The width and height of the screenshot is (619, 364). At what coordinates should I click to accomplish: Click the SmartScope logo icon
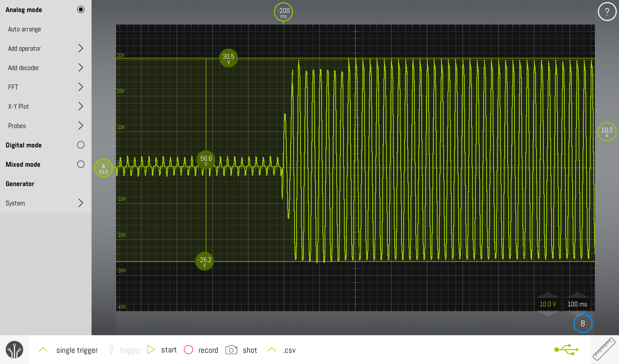(x=14, y=350)
